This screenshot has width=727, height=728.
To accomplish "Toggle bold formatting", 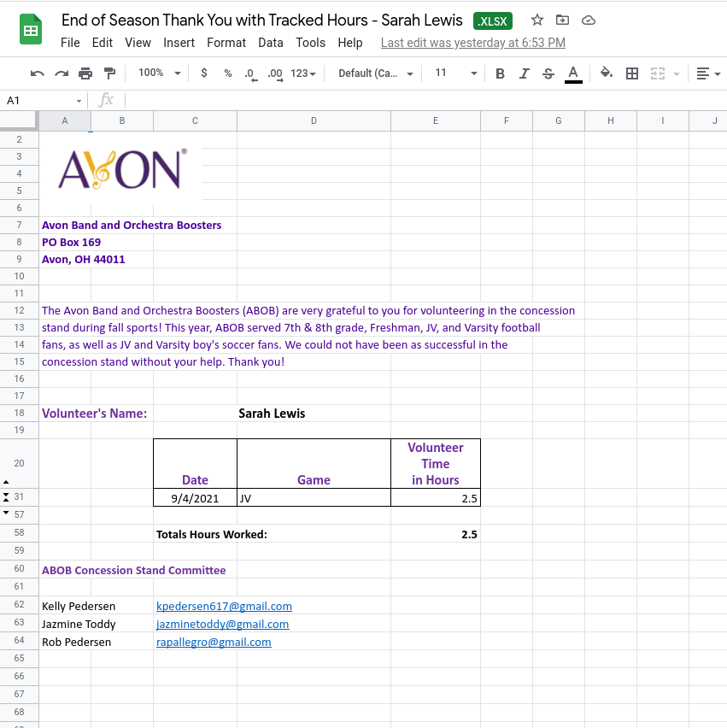I will pyautogui.click(x=500, y=73).
